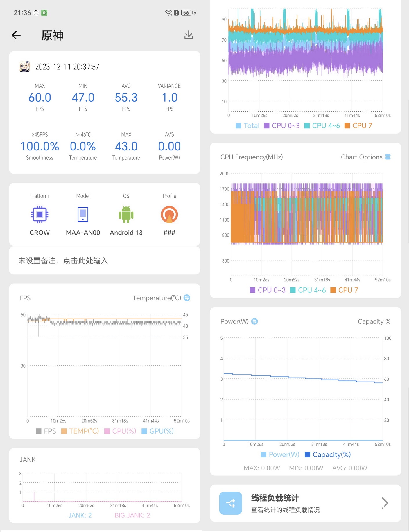
Task: Tap the Wi-Fi status icon
Action: click(168, 13)
